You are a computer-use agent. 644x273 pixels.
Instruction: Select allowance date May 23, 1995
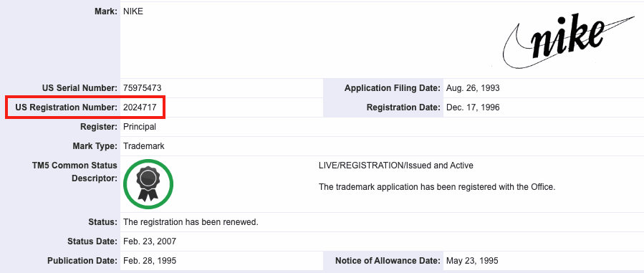click(472, 261)
